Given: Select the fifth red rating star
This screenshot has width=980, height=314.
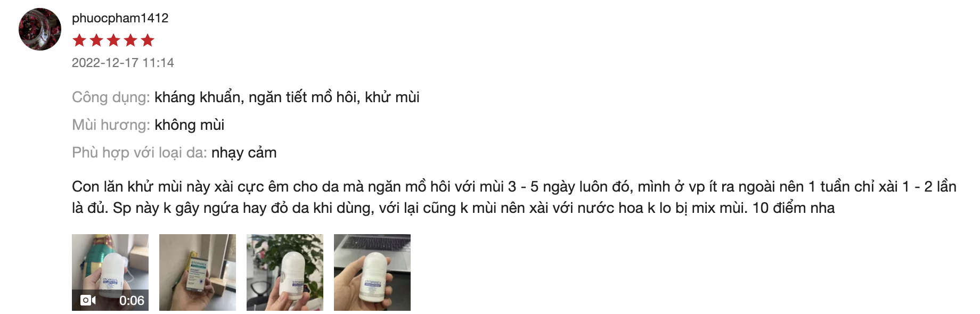Looking at the screenshot, I should click(148, 40).
